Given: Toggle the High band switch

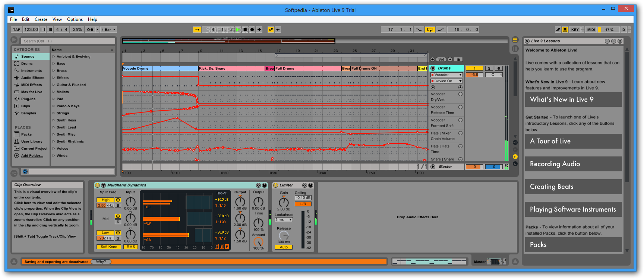Looking at the screenshot, I should tap(105, 200).
